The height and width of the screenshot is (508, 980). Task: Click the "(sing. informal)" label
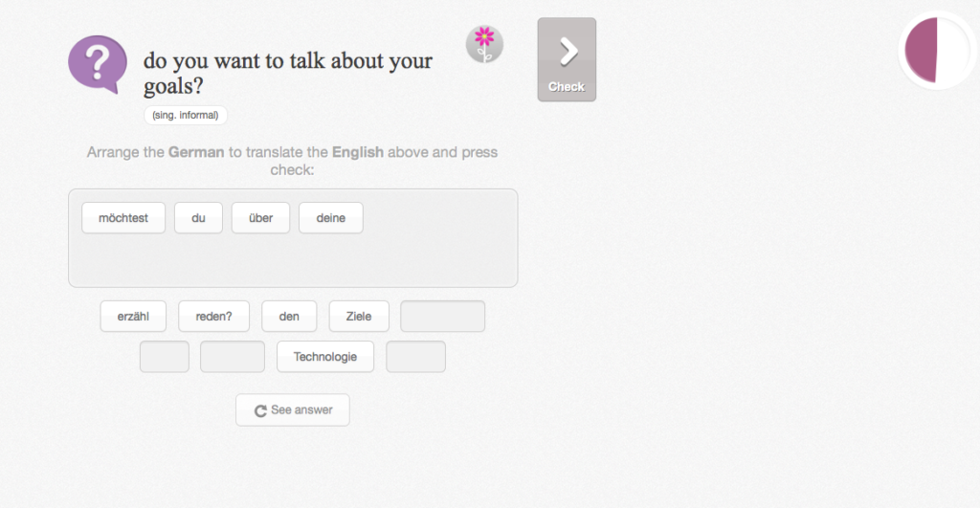[186, 116]
